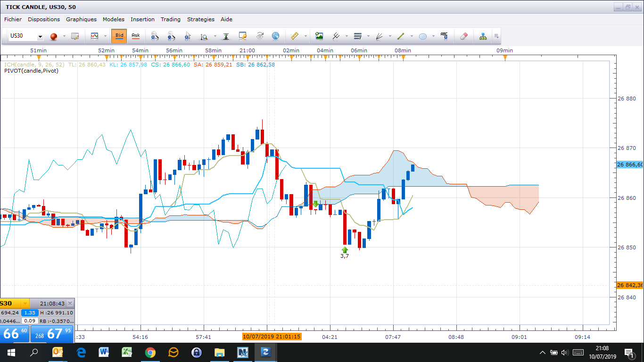644x362 pixels.
Task: Toggle the Bid price display
Action: (119, 36)
